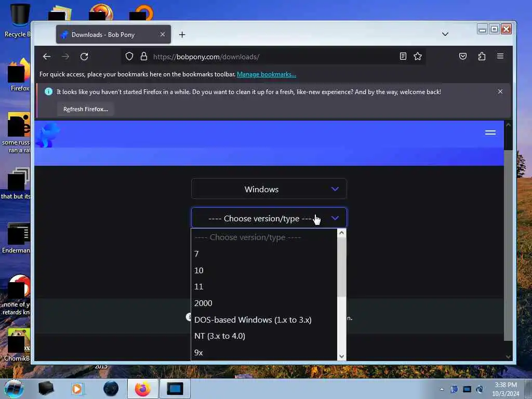The height and width of the screenshot is (399, 532).
Task: Open Firefox in the taskbar
Action: pyautogui.click(x=143, y=389)
